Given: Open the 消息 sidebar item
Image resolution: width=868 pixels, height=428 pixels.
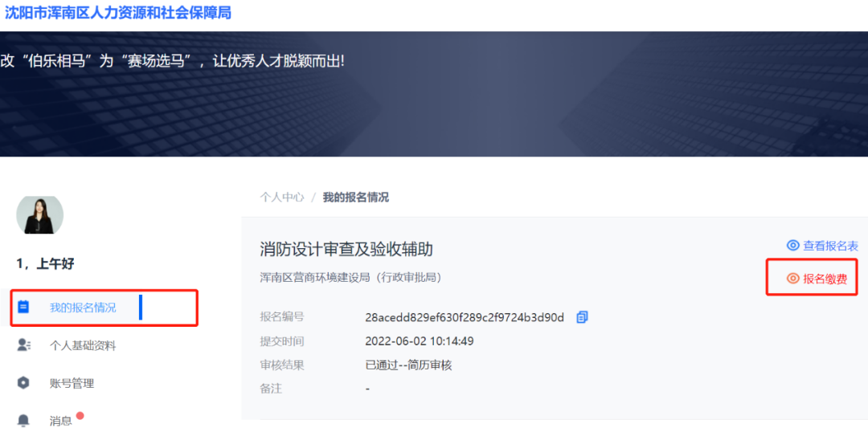Looking at the screenshot, I should [x=60, y=421].
